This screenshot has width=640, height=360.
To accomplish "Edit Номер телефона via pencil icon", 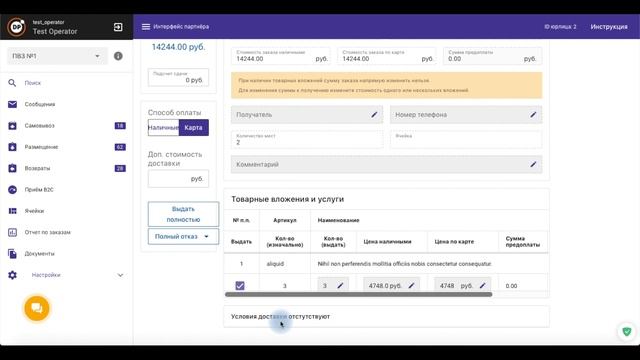I will tap(533, 115).
